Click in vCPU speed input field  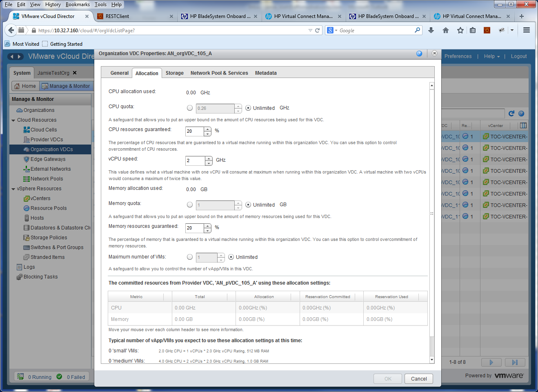coord(196,161)
